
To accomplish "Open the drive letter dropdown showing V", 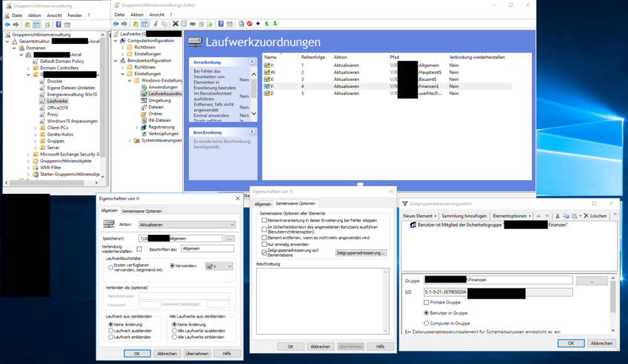I will (219, 266).
